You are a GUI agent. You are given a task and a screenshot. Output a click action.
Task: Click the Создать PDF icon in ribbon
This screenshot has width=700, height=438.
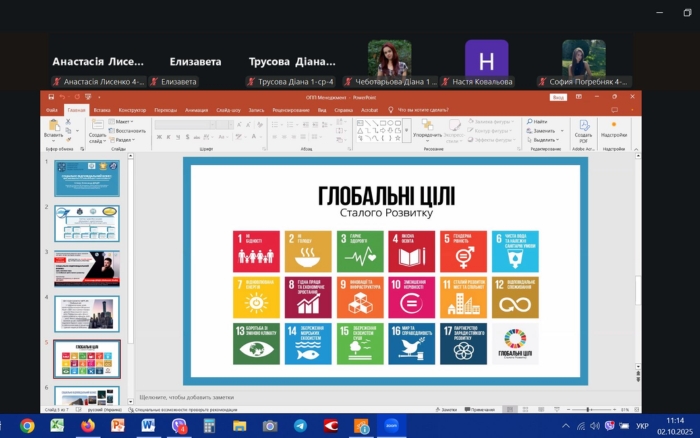click(x=583, y=129)
